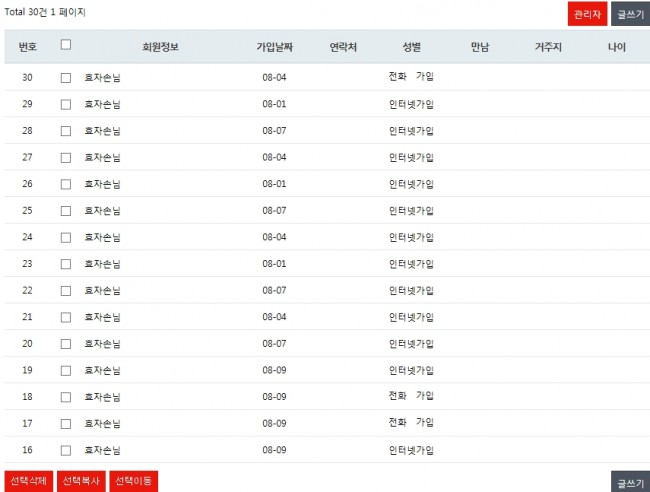Open the 효자손님 entry in row 19
The width and height of the screenshot is (650, 492).
tap(102, 370)
